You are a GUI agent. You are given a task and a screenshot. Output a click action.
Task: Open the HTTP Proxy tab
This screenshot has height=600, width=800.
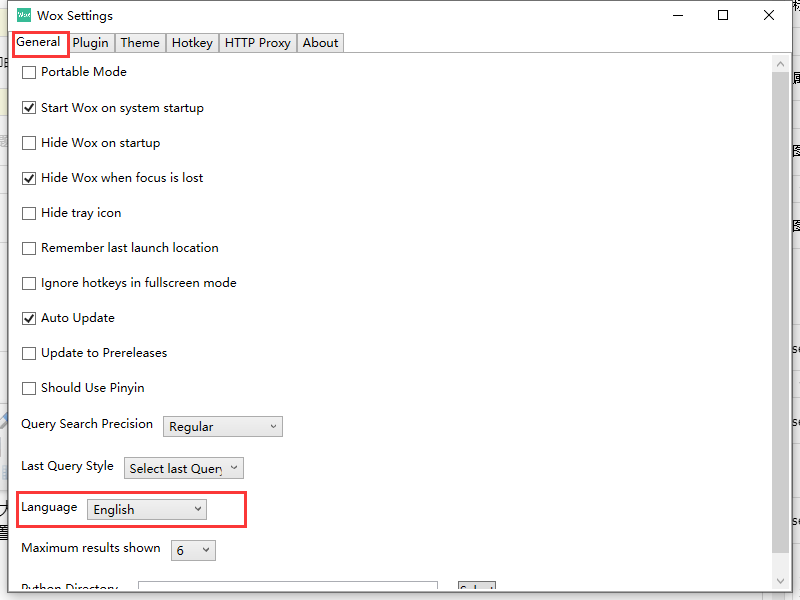[258, 43]
